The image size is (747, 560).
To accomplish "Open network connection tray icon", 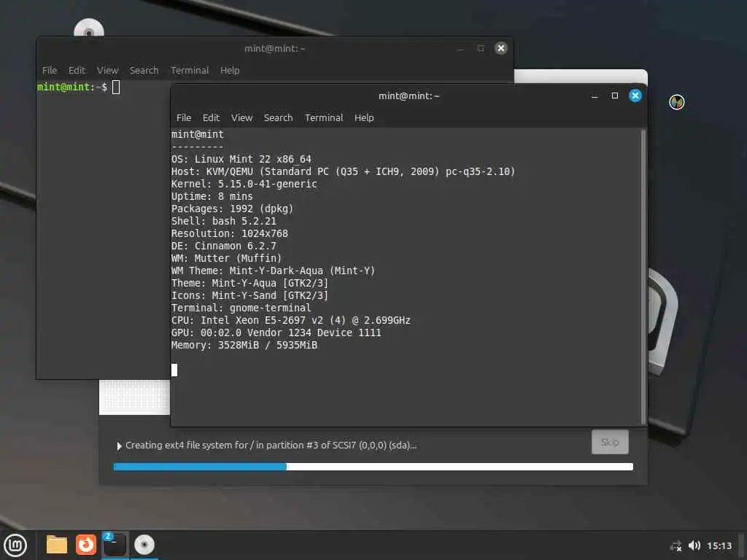I will point(676,545).
